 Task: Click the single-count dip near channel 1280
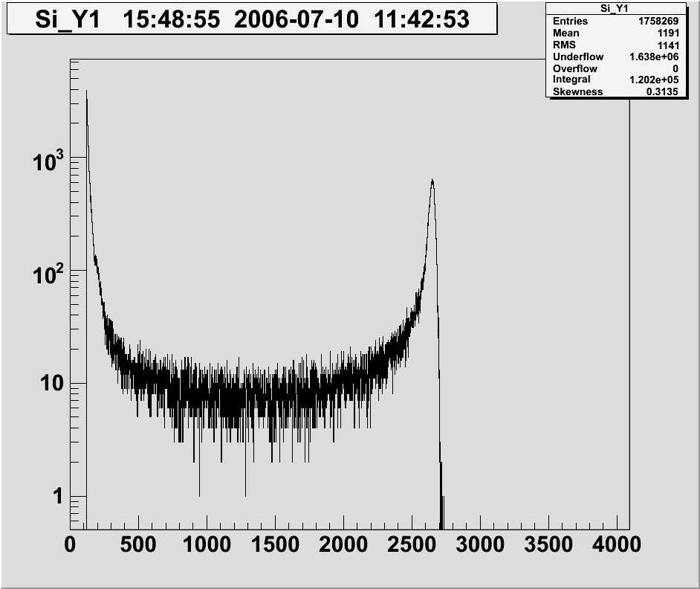[x=245, y=494]
